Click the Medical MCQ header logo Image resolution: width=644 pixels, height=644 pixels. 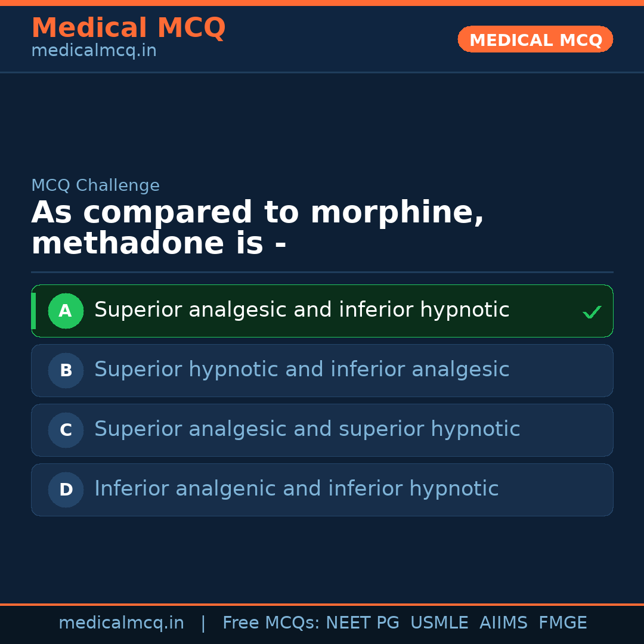click(128, 27)
